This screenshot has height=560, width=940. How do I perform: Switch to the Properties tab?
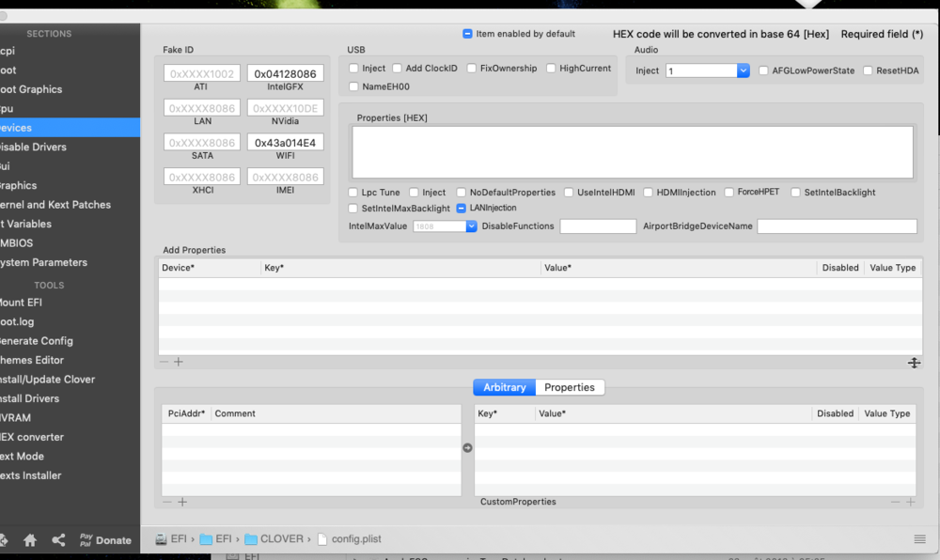pyautogui.click(x=570, y=387)
